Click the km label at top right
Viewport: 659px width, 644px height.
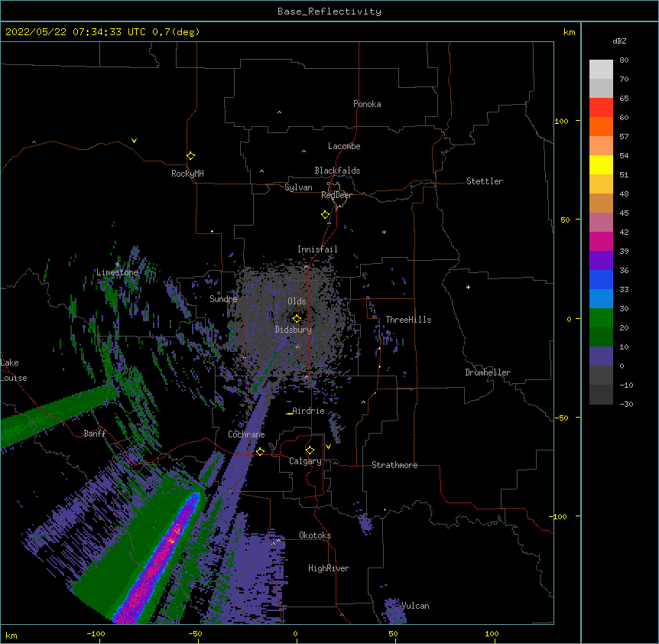[x=569, y=32]
